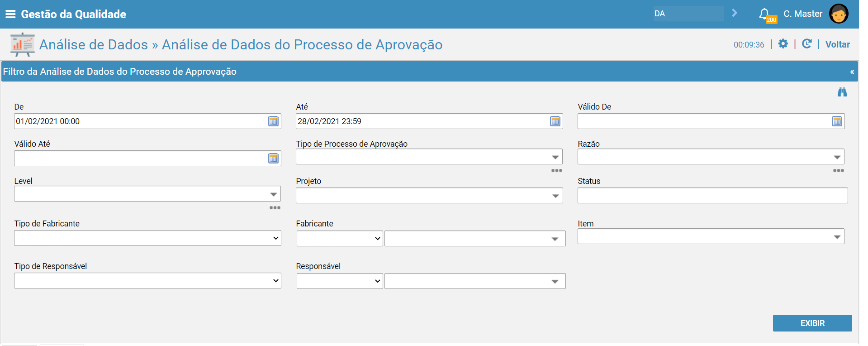Click the notification bell icon
This screenshot has height=346, width=868.
tap(764, 14)
